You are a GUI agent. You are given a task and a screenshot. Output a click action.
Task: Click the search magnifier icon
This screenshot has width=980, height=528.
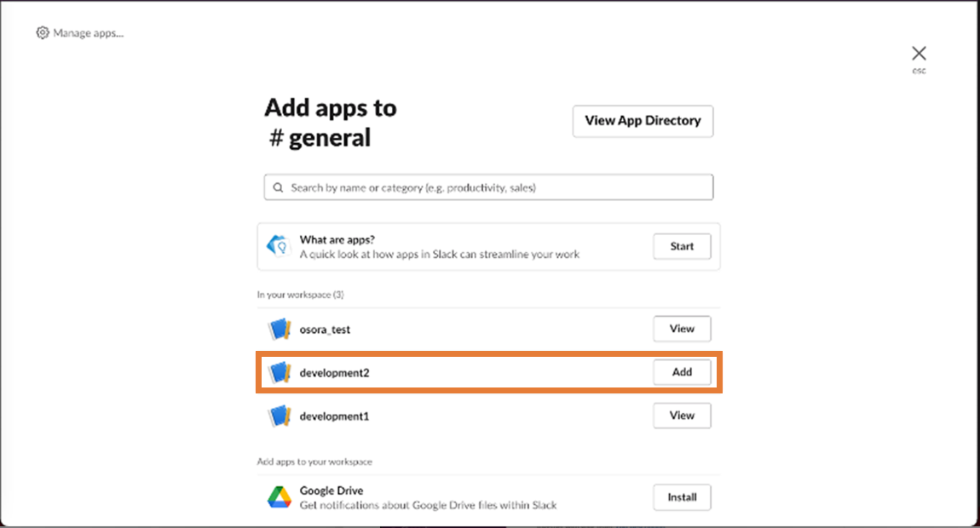click(279, 187)
